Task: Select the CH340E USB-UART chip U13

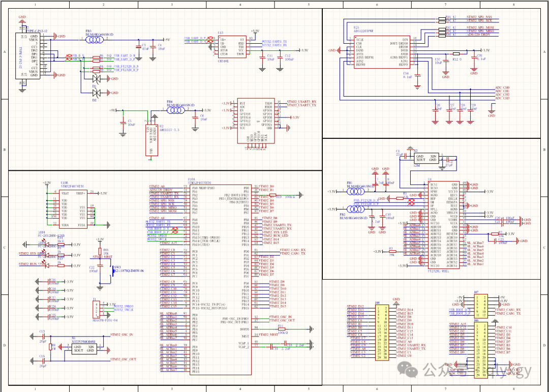Action: (232, 47)
